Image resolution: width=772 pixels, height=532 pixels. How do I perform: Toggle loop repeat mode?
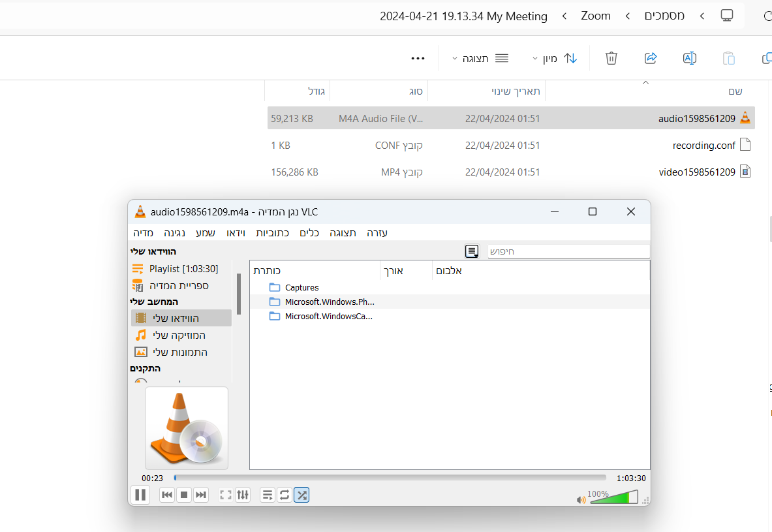pos(285,495)
